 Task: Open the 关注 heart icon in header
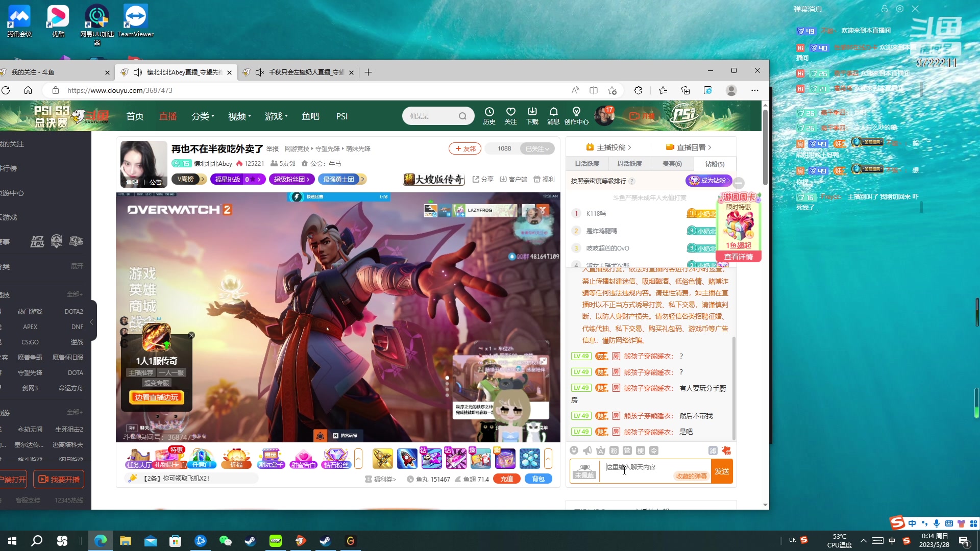(510, 116)
